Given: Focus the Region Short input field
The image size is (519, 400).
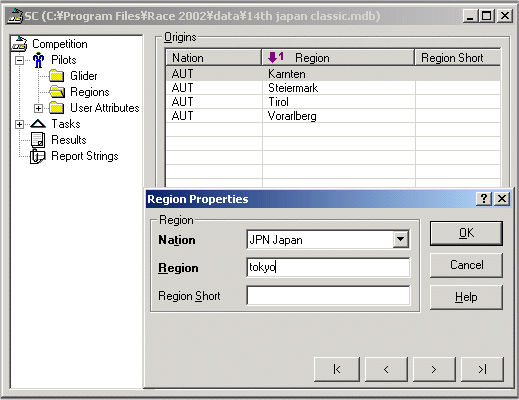Looking at the screenshot, I should (328, 295).
